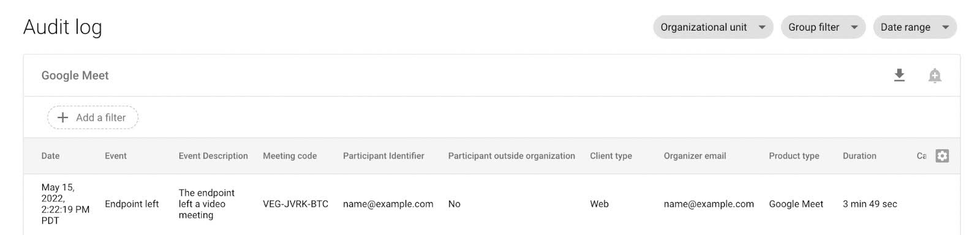Click the Duration column header
The image size is (980, 235).
(859, 156)
